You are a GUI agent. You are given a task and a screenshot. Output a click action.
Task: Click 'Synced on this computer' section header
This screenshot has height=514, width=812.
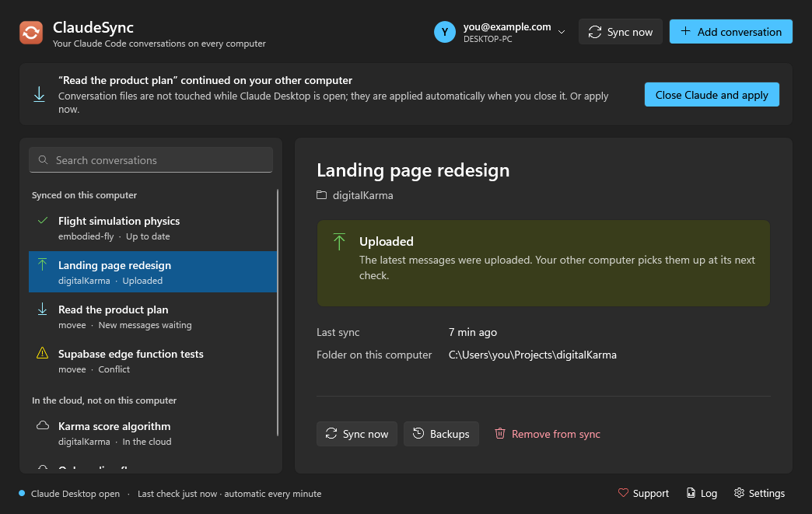coord(85,195)
